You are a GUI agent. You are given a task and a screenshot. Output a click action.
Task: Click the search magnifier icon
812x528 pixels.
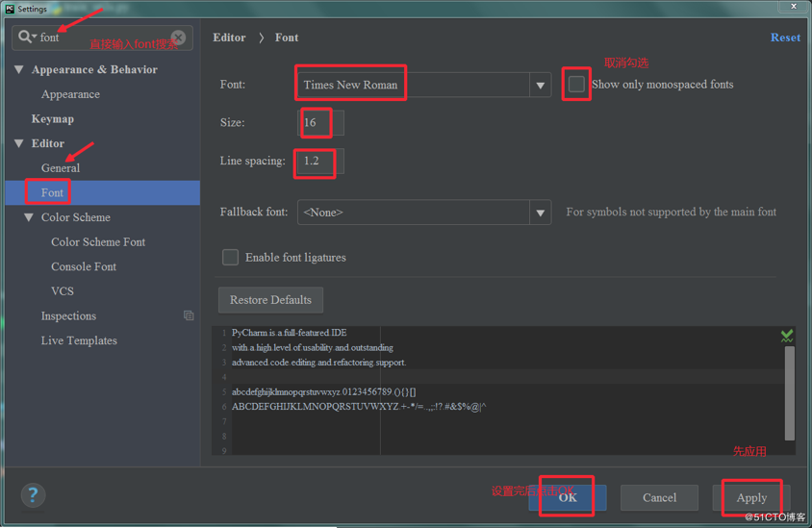coord(26,37)
